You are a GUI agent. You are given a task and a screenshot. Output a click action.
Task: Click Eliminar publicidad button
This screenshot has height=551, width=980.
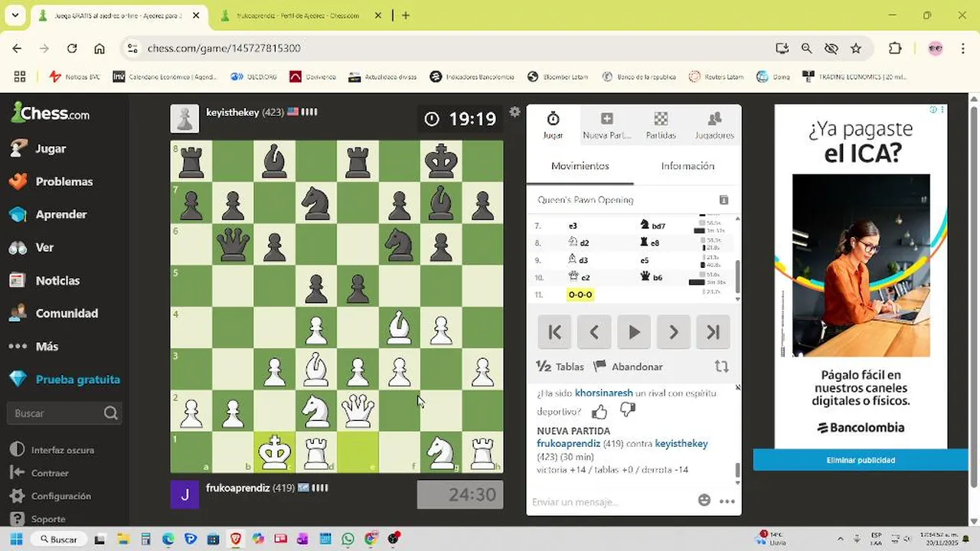pos(861,460)
